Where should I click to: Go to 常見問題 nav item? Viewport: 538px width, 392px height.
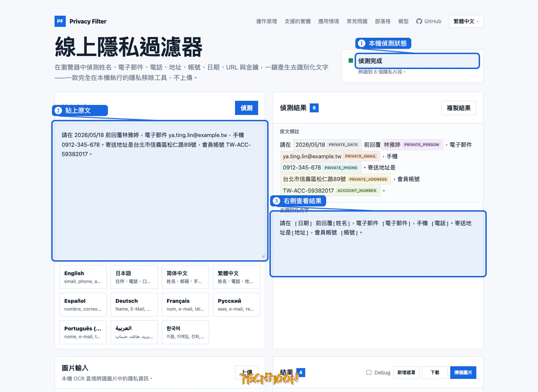pyautogui.click(x=357, y=21)
